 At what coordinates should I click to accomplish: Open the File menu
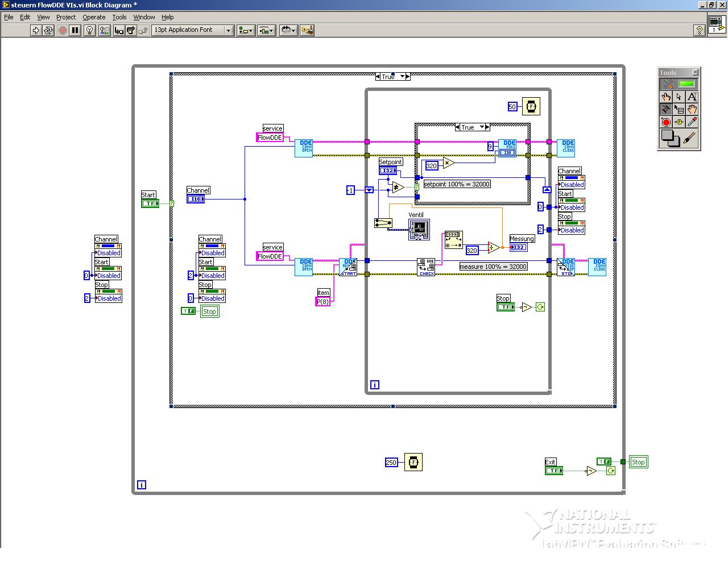[9, 17]
